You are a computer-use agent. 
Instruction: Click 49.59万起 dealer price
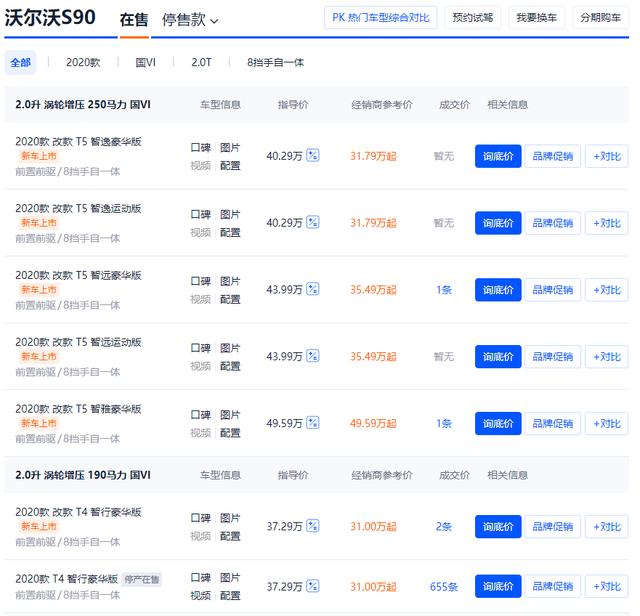(x=373, y=423)
